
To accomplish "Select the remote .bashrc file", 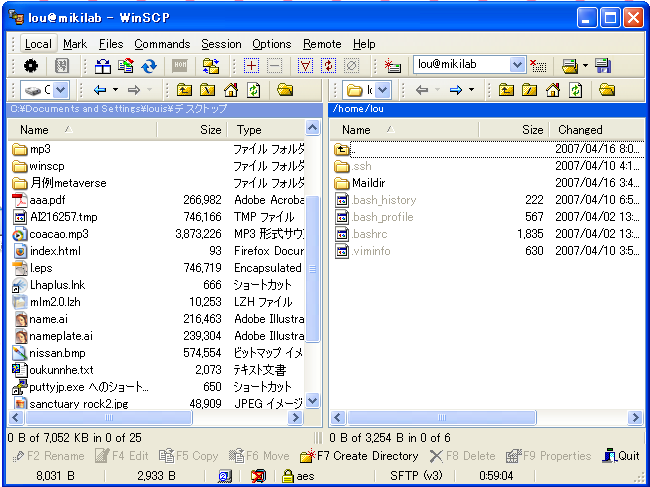I will [x=369, y=234].
